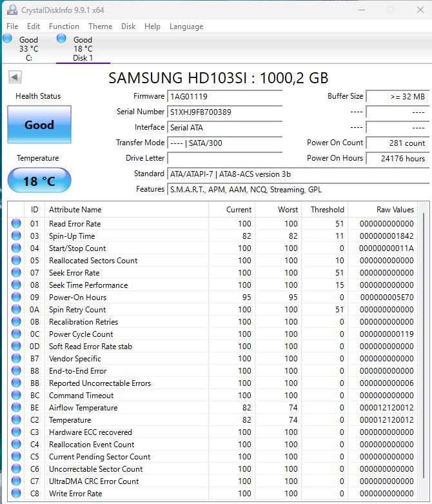Click status orb for Airflow Temperature
432x504 pixels.
point(16,407)
